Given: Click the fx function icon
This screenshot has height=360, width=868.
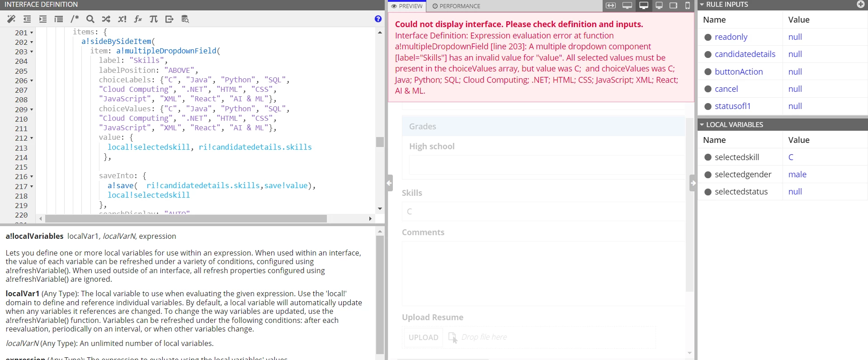Looking at the screenshot, I should (x=138, y=19).
